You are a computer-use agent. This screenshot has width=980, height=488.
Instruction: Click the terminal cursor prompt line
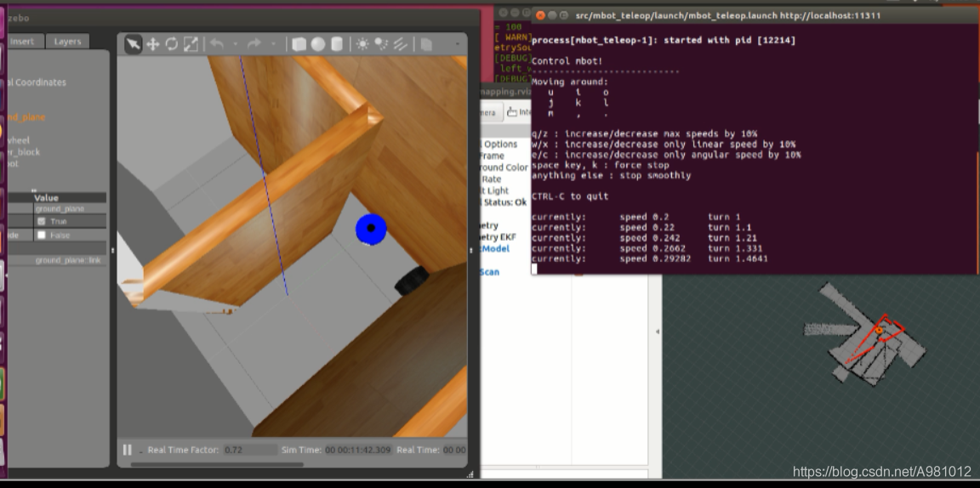[534, 270]
